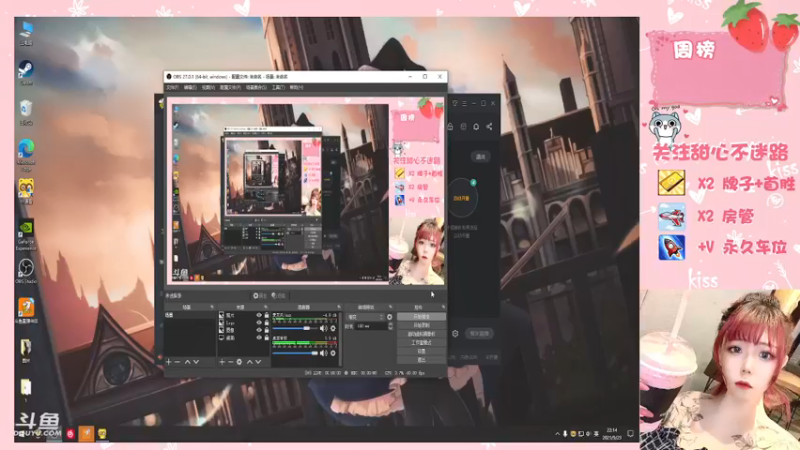Viewport: 800px width, 450px height.
Task: Adjust the Desktop Audio volume slider
Action: click(x=295, y=353)
